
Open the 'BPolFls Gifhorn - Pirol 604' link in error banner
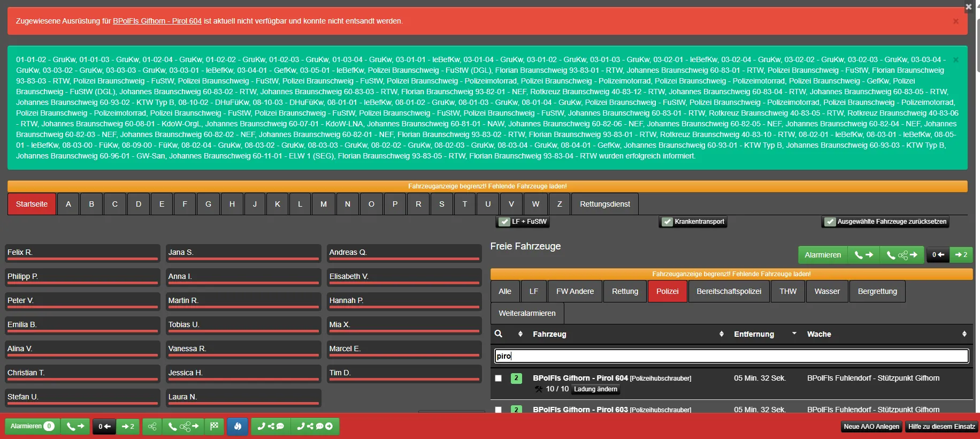(x=157, y=21)
